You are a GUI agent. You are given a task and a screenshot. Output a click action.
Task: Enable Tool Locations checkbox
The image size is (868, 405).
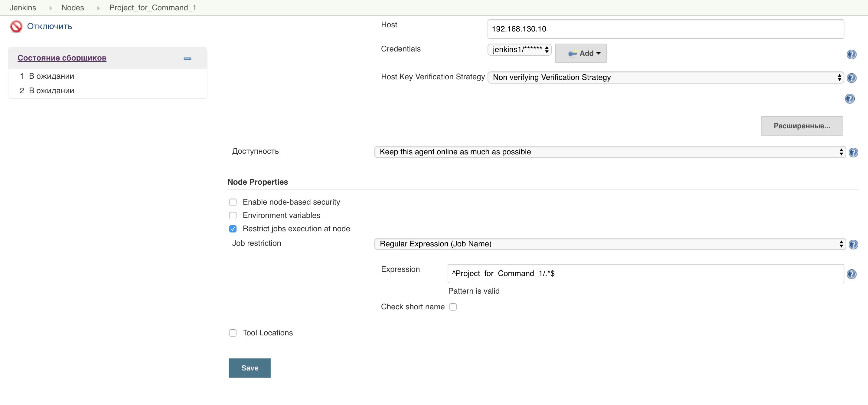click(233, 333)
